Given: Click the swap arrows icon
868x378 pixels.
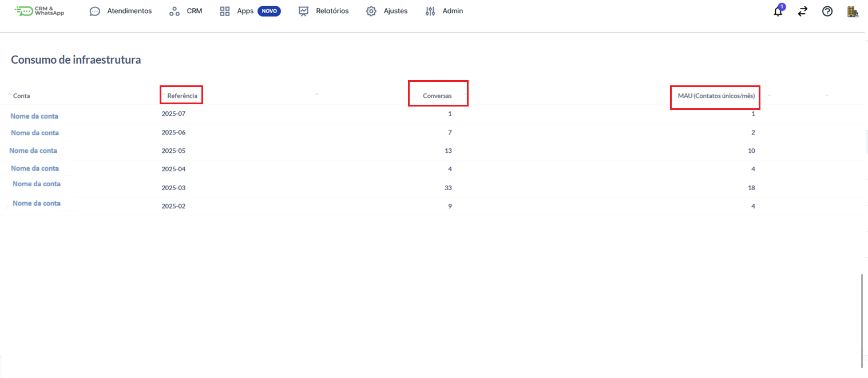Looking at the screenshot, I should pos(803,11).
